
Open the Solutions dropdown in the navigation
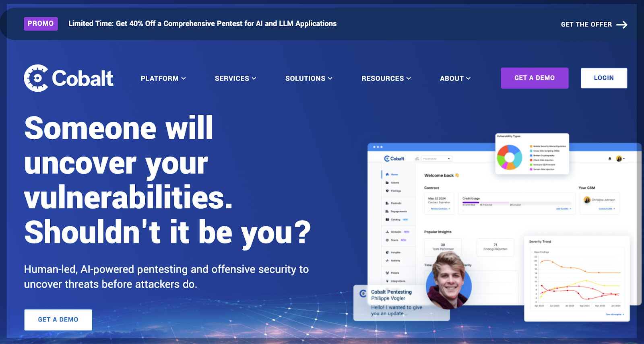coord(309,78)
